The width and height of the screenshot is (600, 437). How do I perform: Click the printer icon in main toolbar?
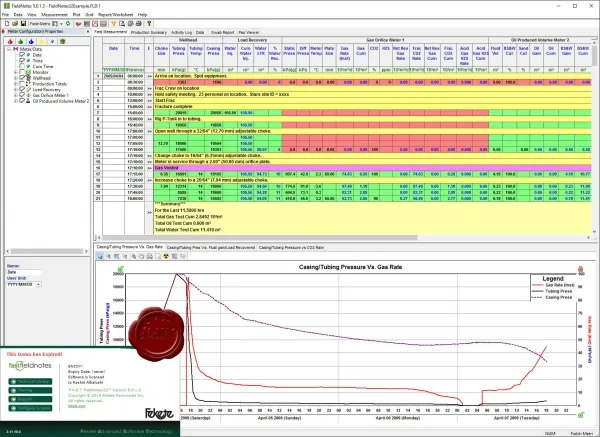(x=139, y=24)
